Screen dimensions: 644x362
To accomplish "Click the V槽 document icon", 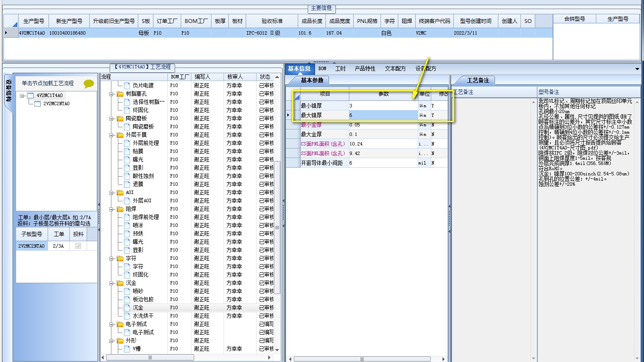I will pos(127,349).
